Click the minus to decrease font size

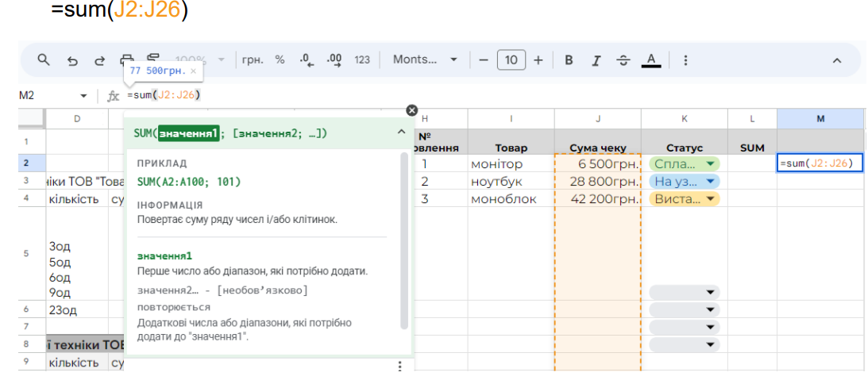pyautogui.click(x=483, y=60)
